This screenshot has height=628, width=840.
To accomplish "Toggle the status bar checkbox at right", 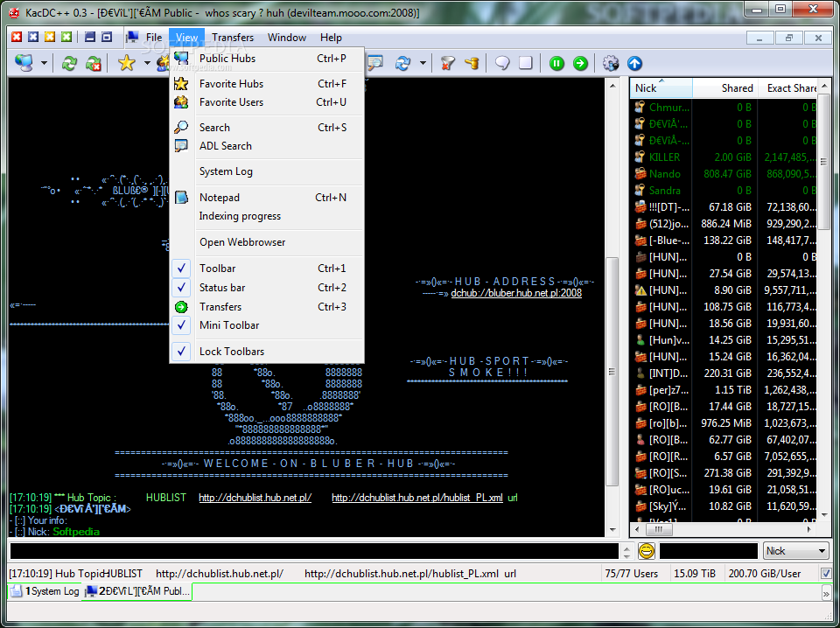I will 826,574.
